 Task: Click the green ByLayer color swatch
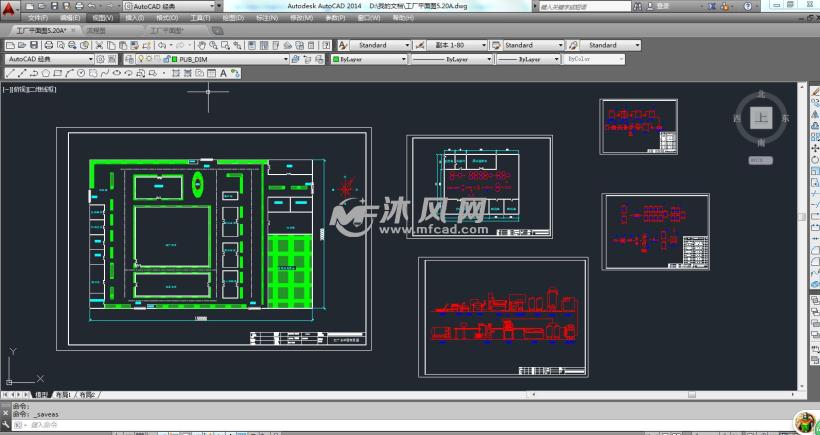(x=337, y=59)
